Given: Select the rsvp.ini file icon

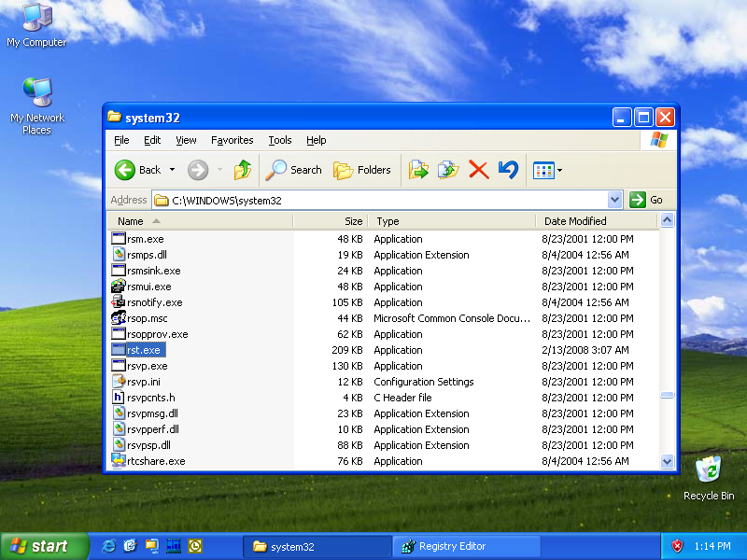Looking at the screenshot, I should pyautogui.click(x=119, y=382).
